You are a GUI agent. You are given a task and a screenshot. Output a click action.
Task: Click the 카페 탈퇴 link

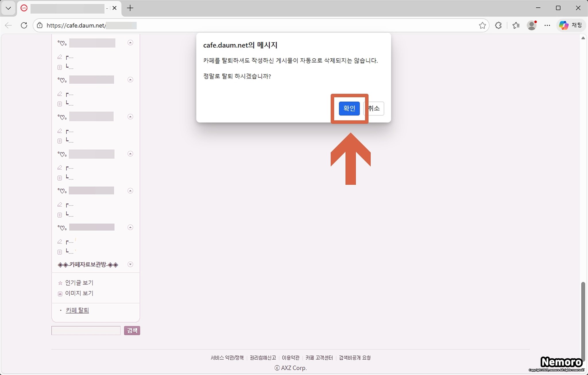(x=77, y=310)
